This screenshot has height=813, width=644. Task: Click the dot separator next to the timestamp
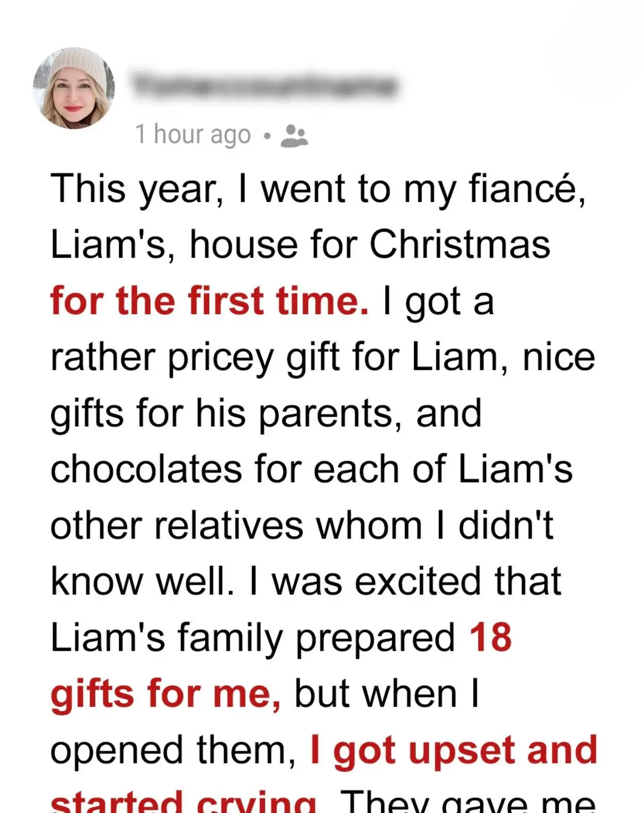[267, 137]
